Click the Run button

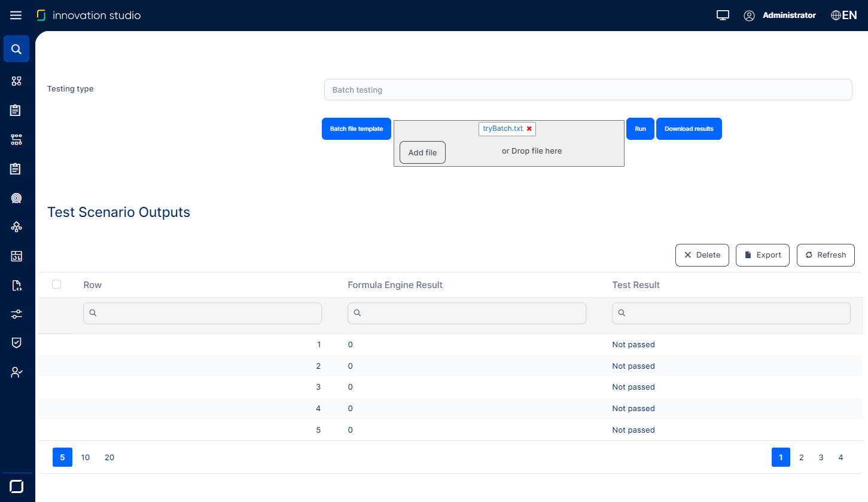(x=640, y=128)
